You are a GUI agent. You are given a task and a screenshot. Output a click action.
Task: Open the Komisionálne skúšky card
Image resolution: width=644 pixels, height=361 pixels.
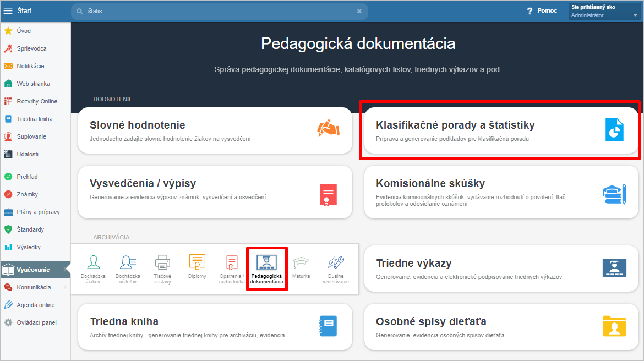tap(501, 192)
